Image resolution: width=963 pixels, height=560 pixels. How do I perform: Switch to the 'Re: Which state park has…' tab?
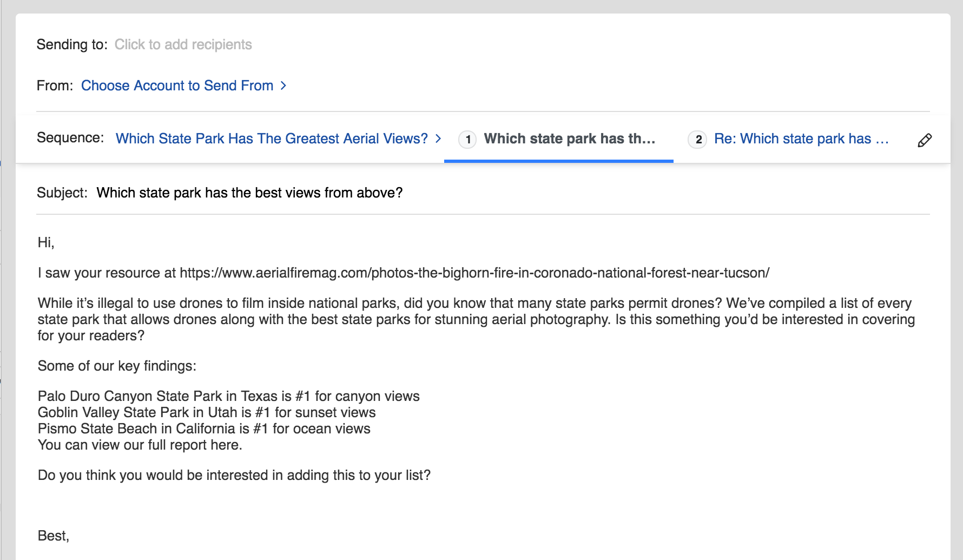(801, 139)
